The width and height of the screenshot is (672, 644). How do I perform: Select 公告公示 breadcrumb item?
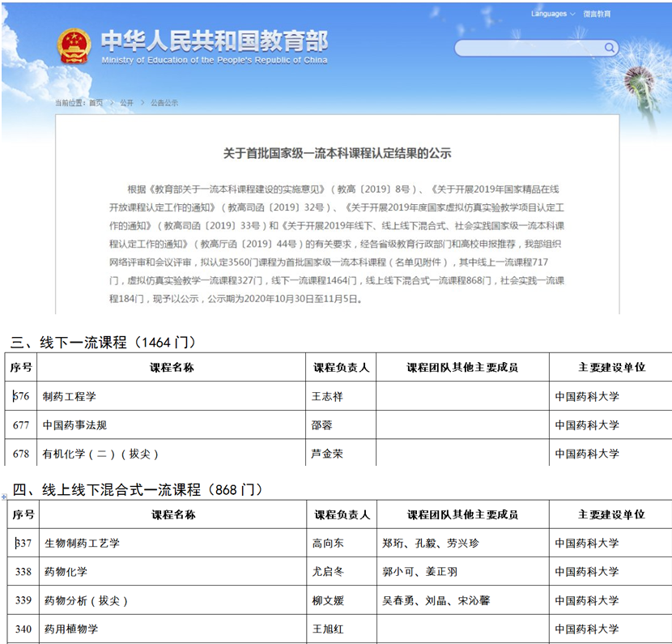click(164, 103)
